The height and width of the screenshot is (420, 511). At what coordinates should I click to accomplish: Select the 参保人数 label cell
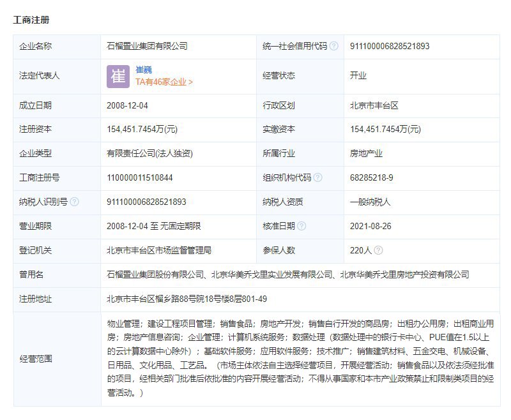[300, 251]
